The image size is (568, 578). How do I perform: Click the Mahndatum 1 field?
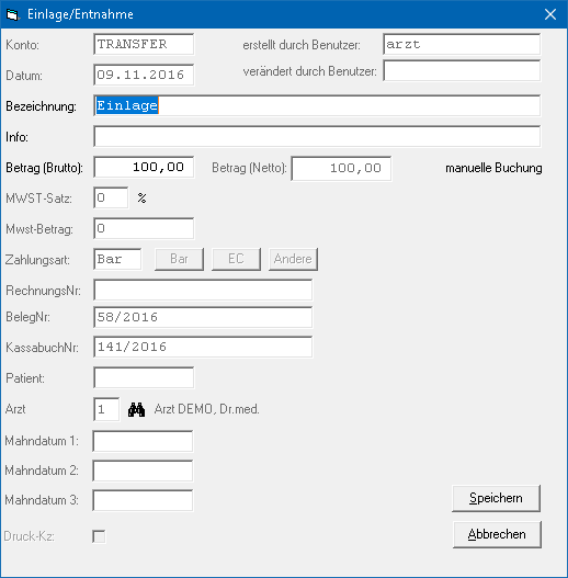[143, 441]
